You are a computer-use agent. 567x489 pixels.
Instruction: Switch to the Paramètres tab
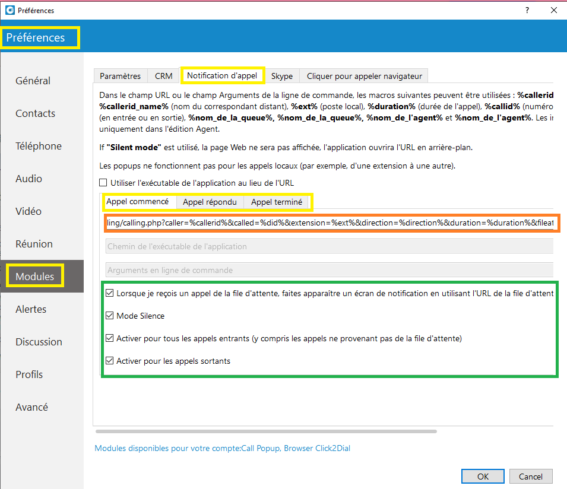(120, 76)
